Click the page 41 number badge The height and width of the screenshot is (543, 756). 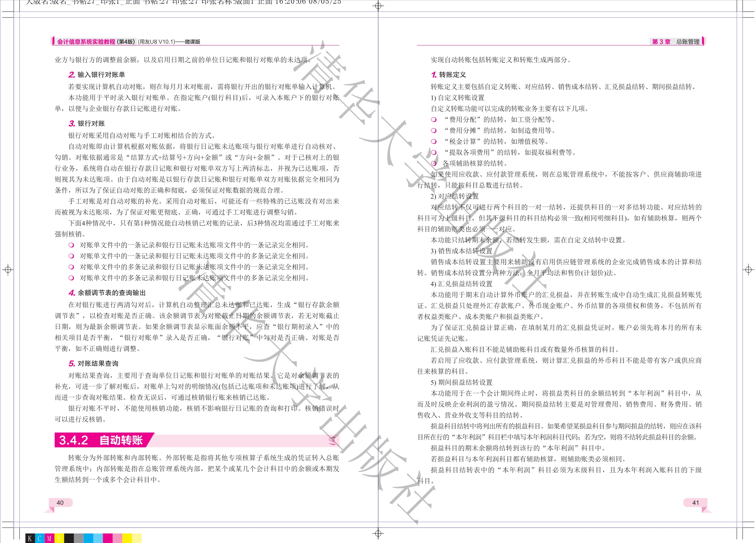695,503
